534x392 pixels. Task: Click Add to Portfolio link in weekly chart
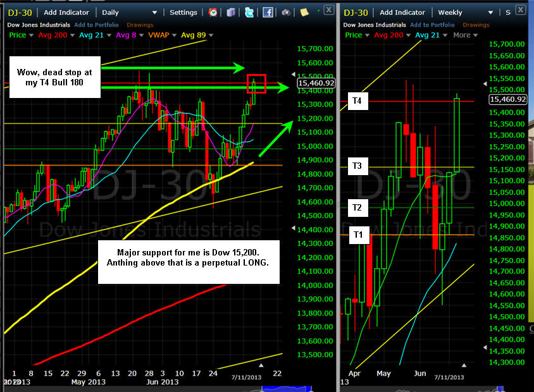(432, 25)
